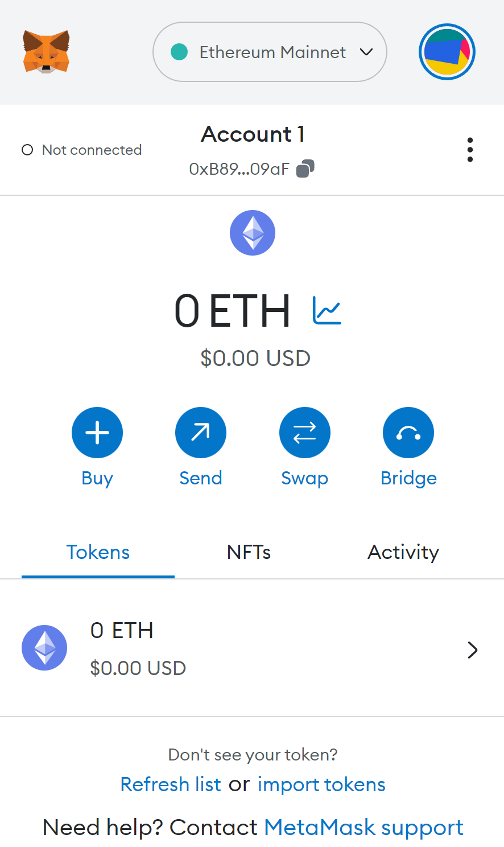Click the import tokens link
Viewport: 504px width, 847px height.
[321, 784]
